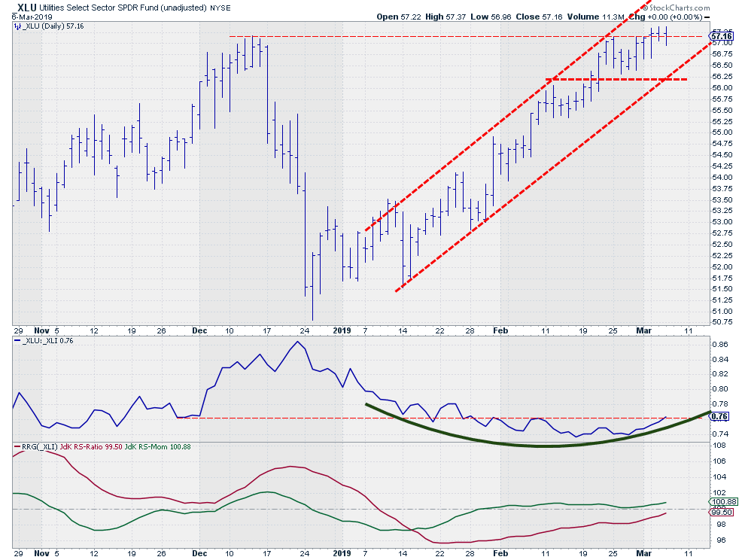Select the _XLU (Daily) 57.16 legend label
The image size is (745, 560).
53,26
